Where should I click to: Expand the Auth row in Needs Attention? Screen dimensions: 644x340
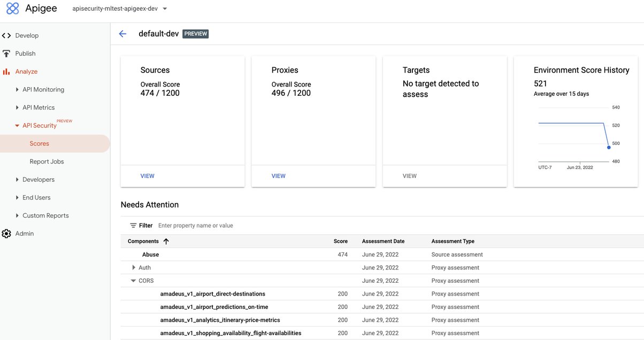pyautogui.click(x=133, y=267)
